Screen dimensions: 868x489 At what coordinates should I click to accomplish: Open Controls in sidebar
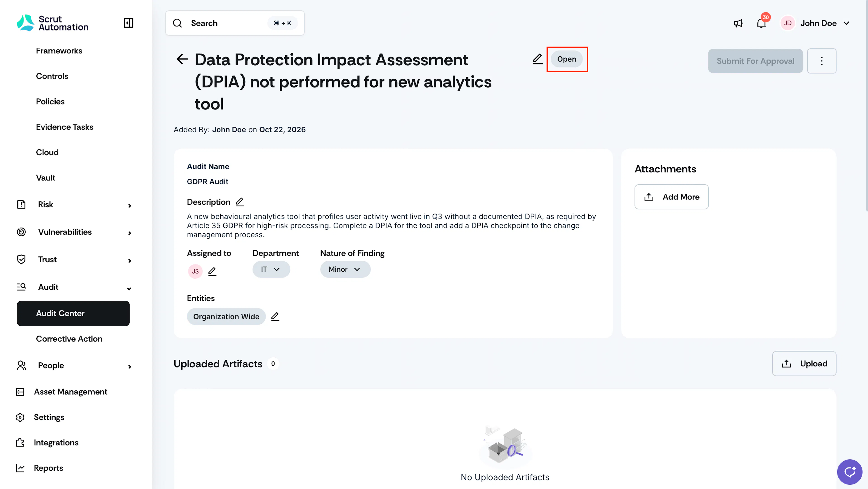[x=52, y=76]
